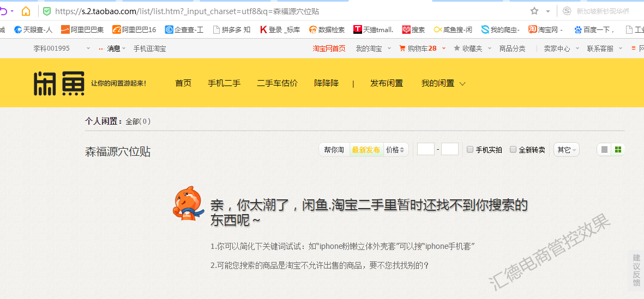This screenshot has width=644, height=299.
Task: Open 淘宝网 bookmark
Action: click(x=545, y=29)
